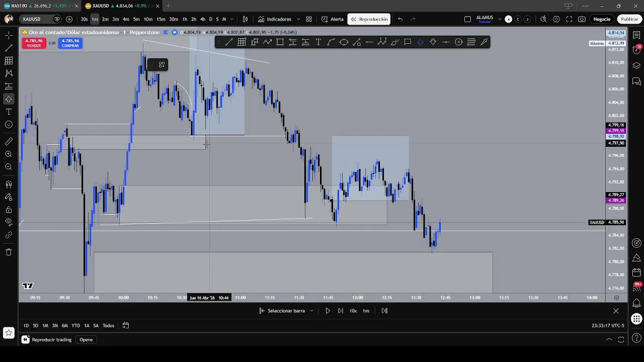The height and width of the screenshot is (362, 644).
Task: Click the trash icon to remove drawings
Action: [9, 252]
